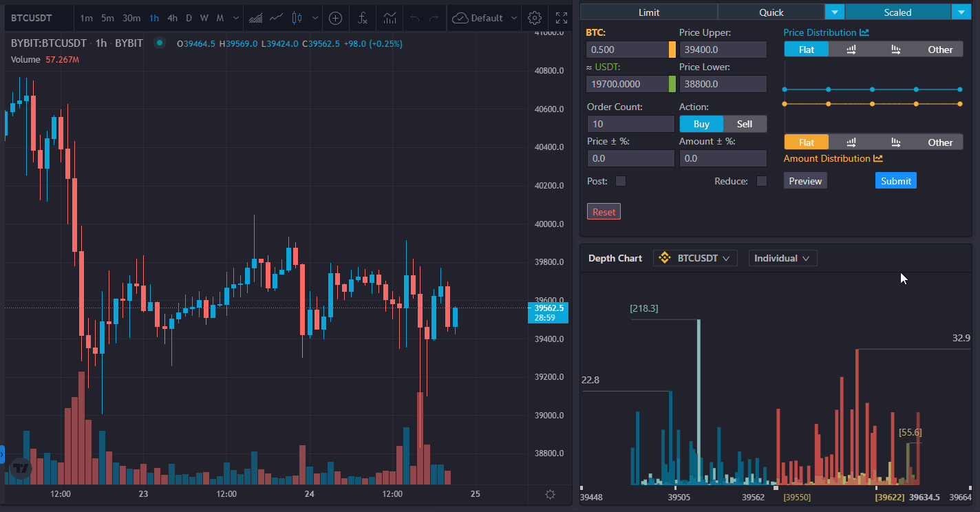
Task: Click the green USDT amount slider handle
Action: point(672,84)
